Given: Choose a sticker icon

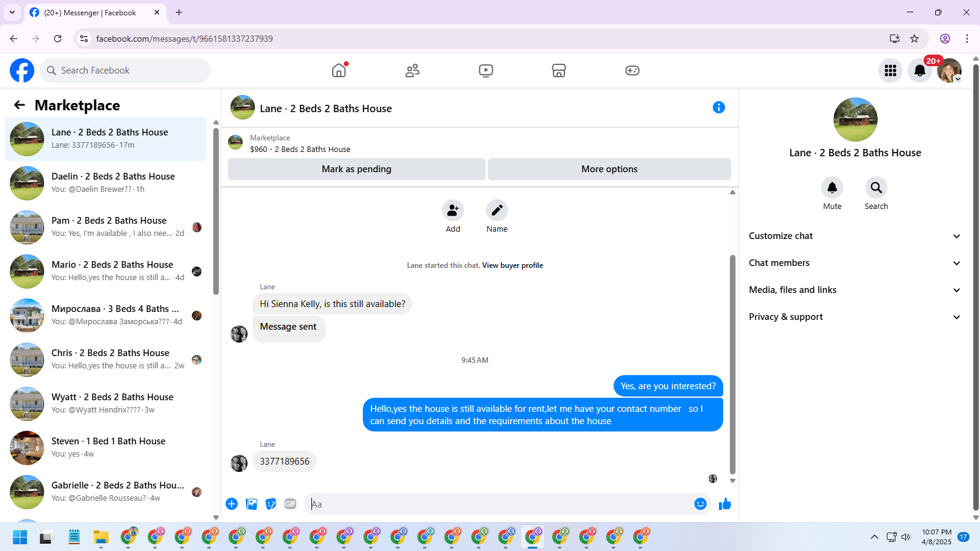Looking at the screenshot, I should pyautogui.click(x=271, y=504).
